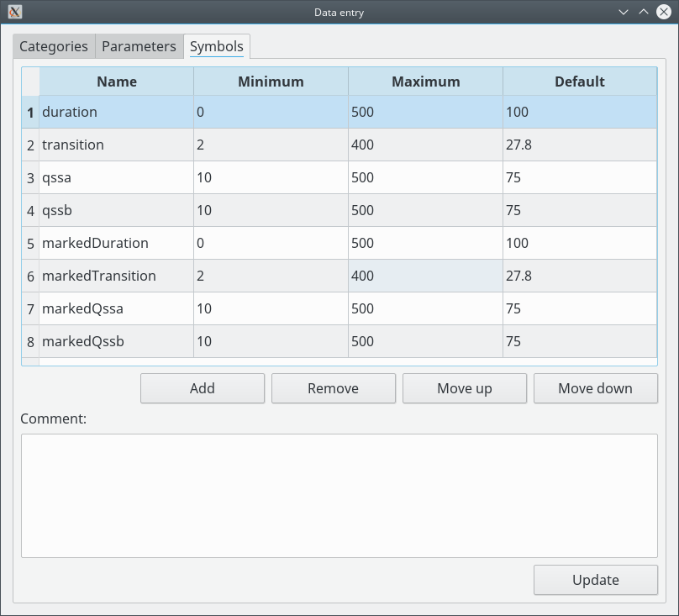Screen dimensions: 679x616
Task: Click the Default cell of duration row
Action: click(x=580, y=112)
